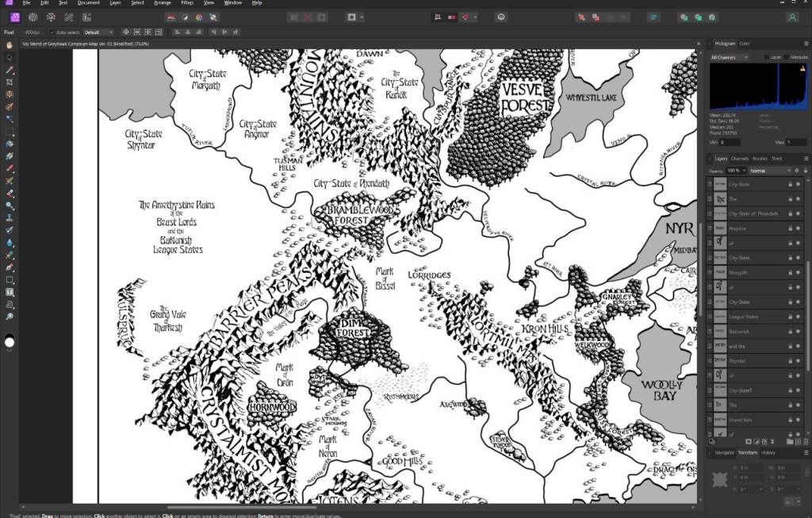812x518 pixels.
Task: Hide the League States layer
Action: (798, 317)
